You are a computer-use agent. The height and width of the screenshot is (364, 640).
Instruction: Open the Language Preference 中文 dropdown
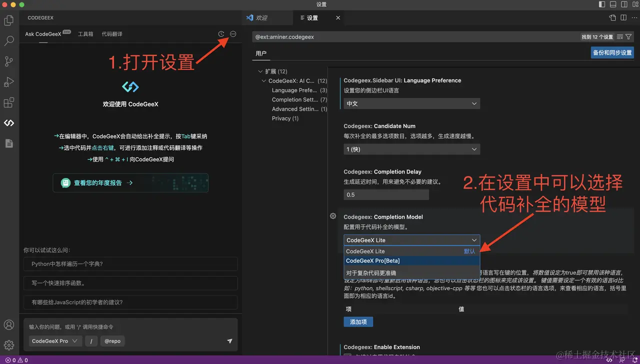pos(412,103)
